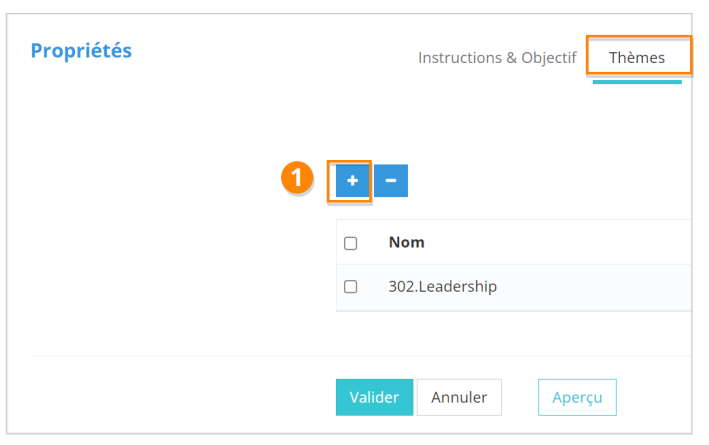The width and height of the screenshot is (709, 445).
Task: Select the 302.Leadership theme row
Action: coord(442,287)
